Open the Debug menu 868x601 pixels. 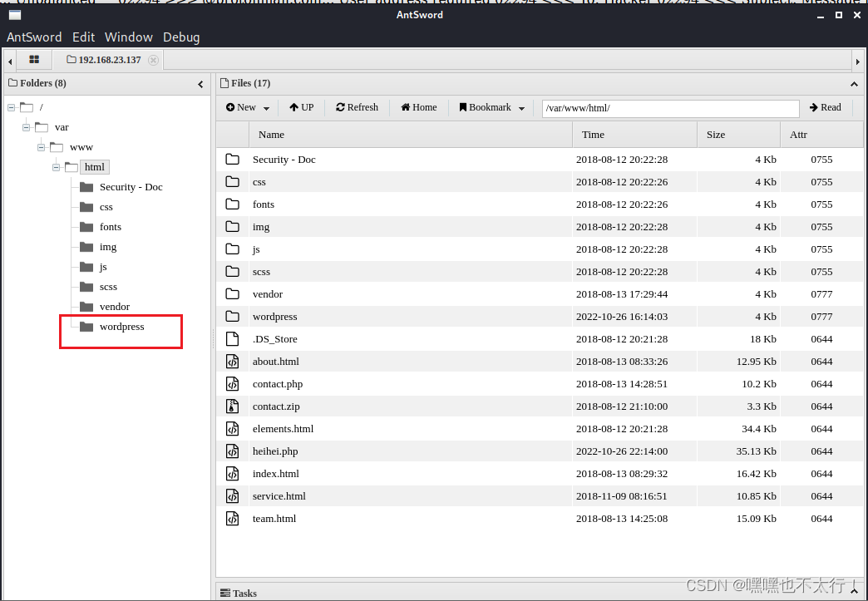click(181, 37)
